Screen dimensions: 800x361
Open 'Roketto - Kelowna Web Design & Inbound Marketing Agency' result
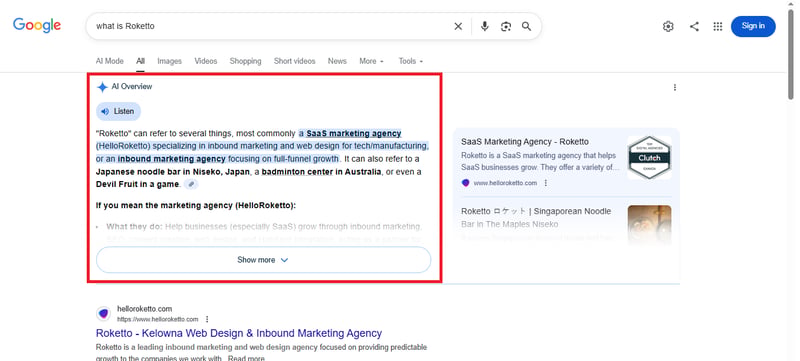tap(239, 333)
